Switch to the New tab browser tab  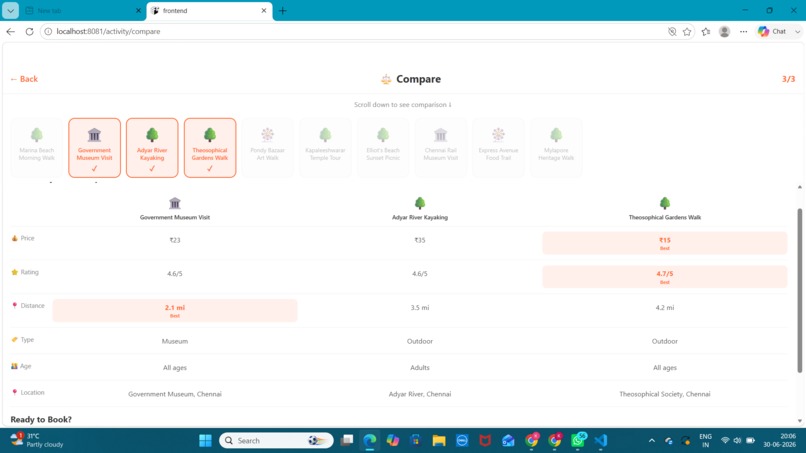pos(82,10)
